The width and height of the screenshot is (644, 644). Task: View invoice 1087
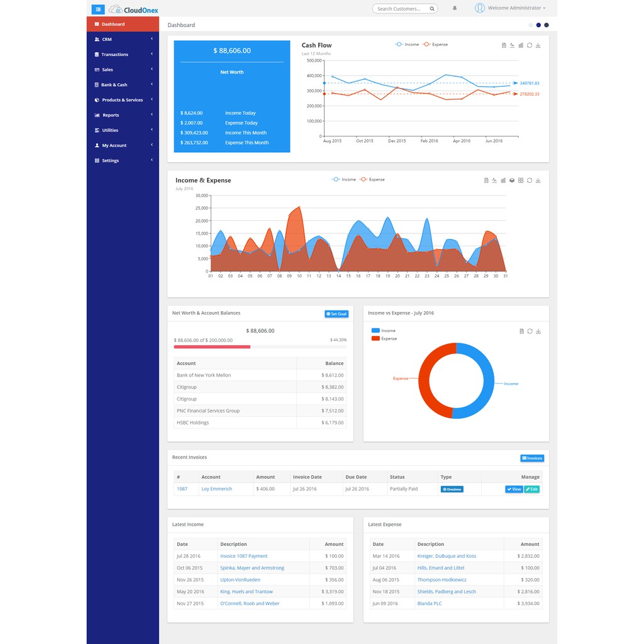tap(514, 489)
